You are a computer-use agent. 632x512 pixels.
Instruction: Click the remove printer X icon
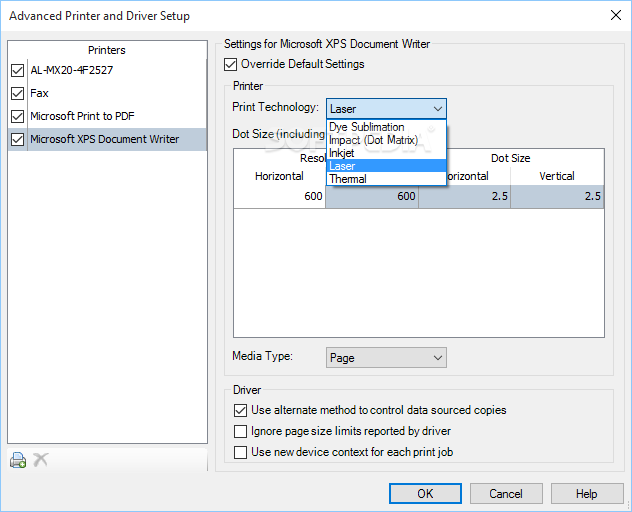[41, 459]
